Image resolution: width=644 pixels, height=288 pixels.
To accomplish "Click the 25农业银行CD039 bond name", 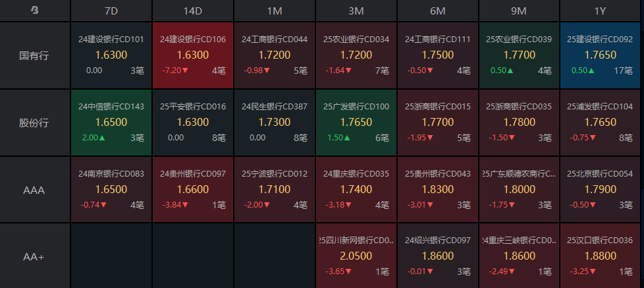I will pos(519,40).
